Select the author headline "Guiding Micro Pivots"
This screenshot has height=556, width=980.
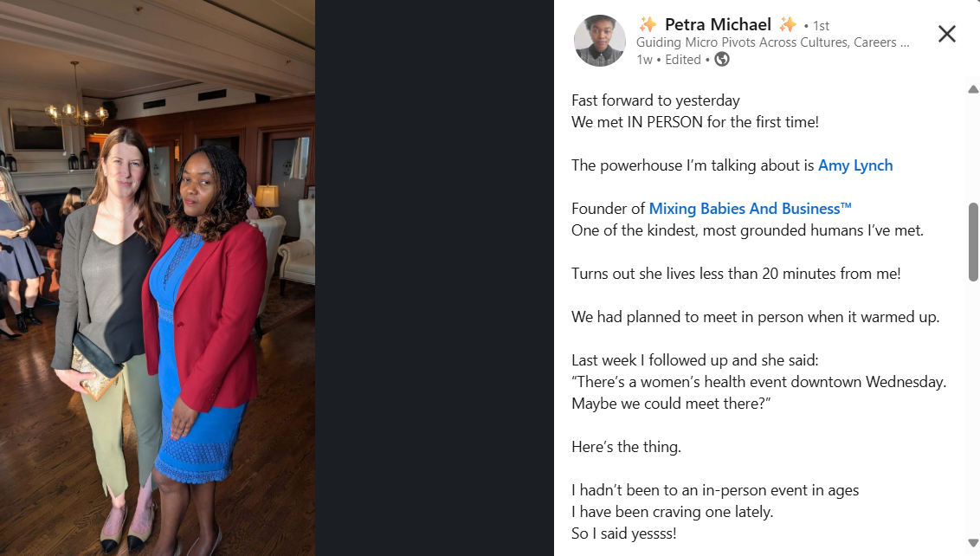772,42
